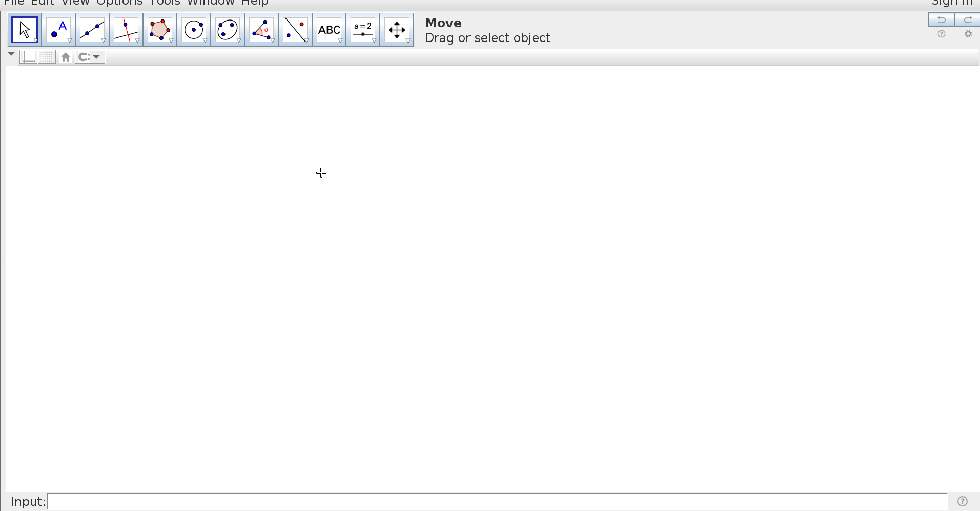Open the File menu
Image resolution: width=980 pixels, height=511 pixels.
point(14,3)
